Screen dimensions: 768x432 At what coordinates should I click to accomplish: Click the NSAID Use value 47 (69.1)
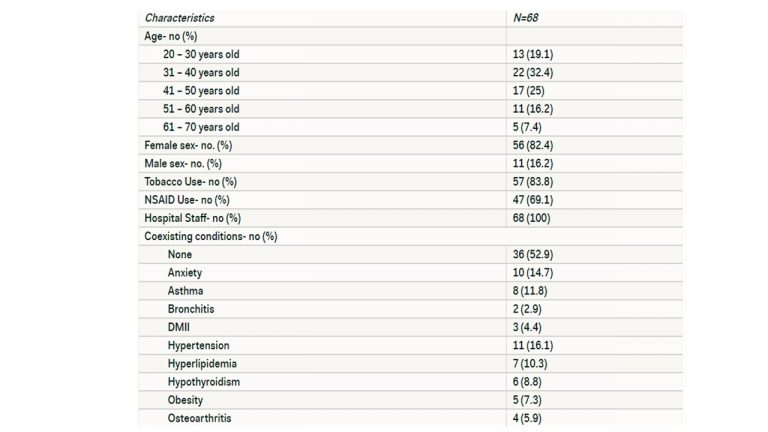[x=533, y=200]
